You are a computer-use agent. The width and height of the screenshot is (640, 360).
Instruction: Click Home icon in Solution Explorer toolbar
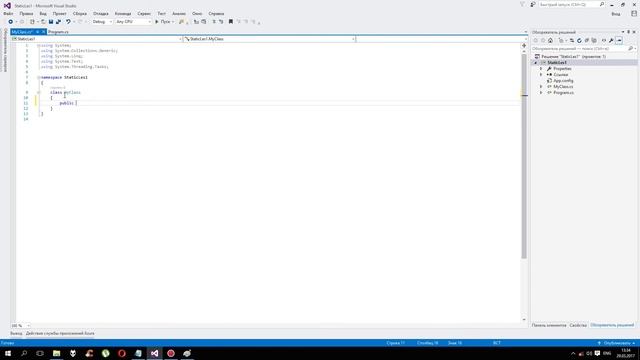[x=550, y=40]
